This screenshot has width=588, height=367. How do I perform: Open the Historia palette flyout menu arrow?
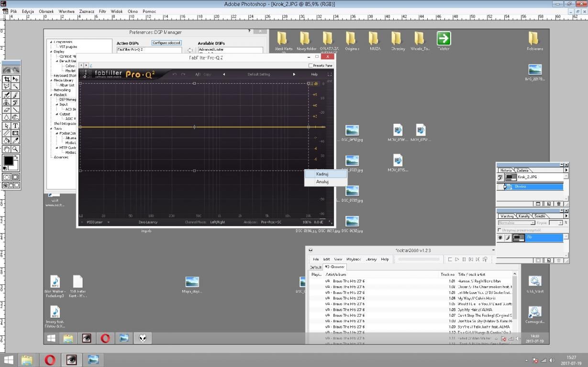[566, 170]
